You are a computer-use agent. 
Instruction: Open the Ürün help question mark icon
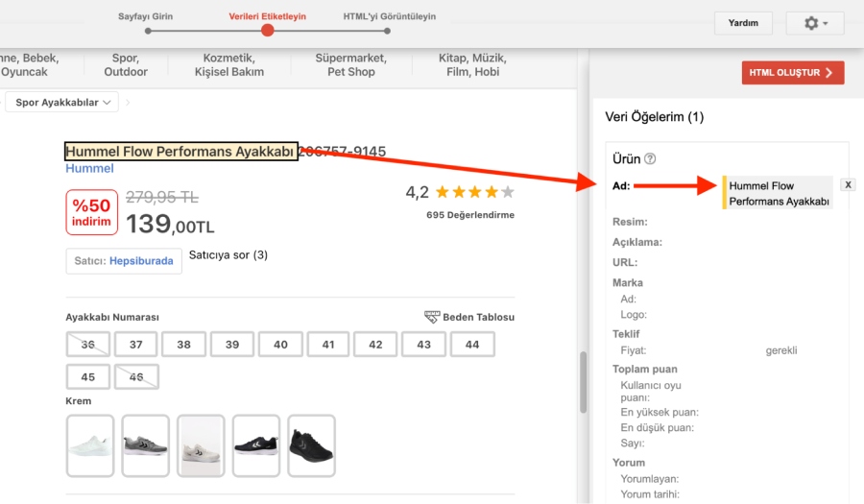tap(650, 159)
